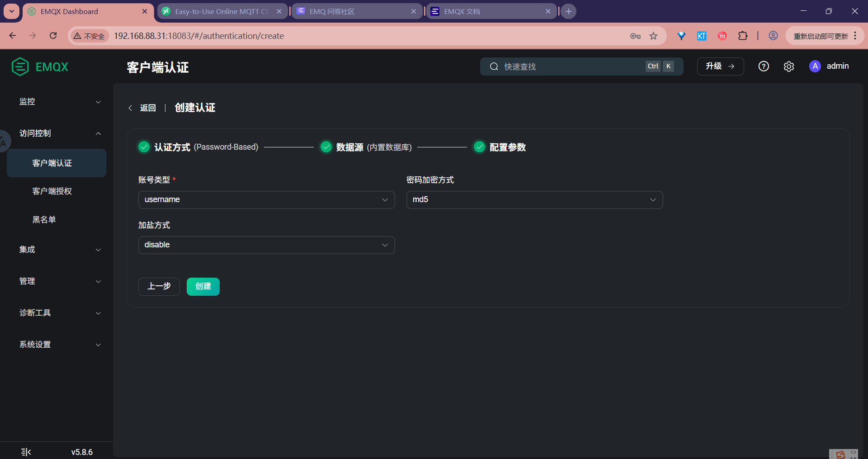Click the 数据源 step checkmark icon
The height and width of the screenshot is (459, 868).
pos(326,147)
